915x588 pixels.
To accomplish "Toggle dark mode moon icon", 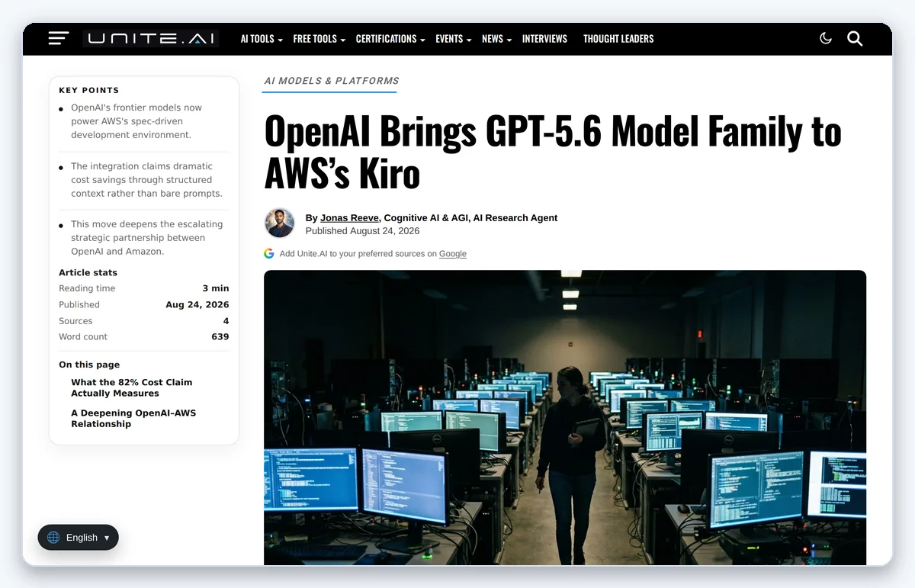I will click(826, 38).
